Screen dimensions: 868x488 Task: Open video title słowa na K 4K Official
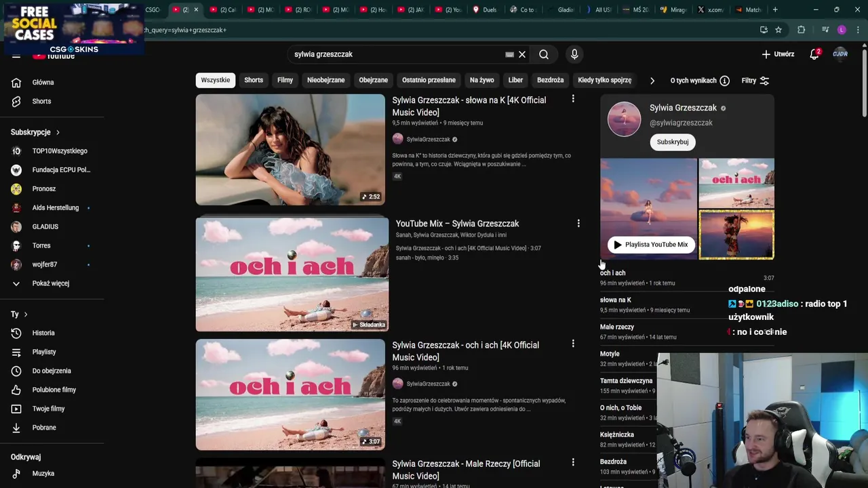point(469,106)
